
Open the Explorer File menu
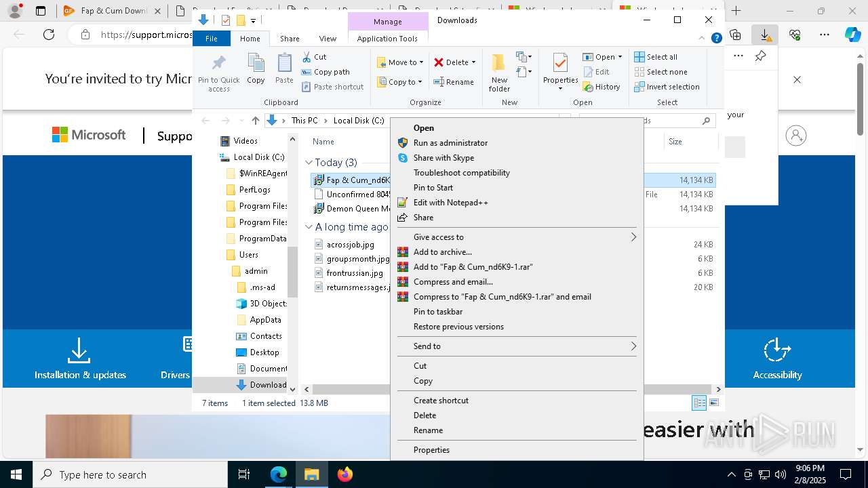pyautogui.click(x=212, y=39)
